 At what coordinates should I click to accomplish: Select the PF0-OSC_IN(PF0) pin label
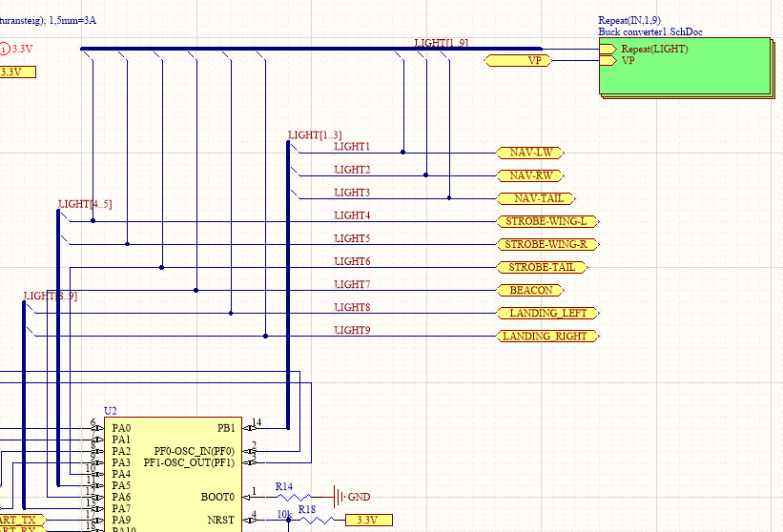(x=195, y=451)
